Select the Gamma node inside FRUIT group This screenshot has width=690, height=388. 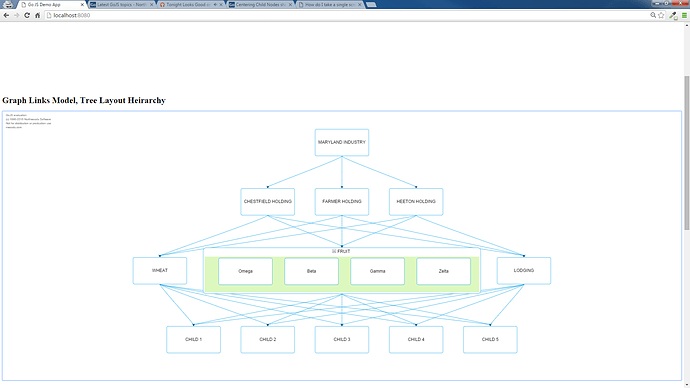(378, 271)
